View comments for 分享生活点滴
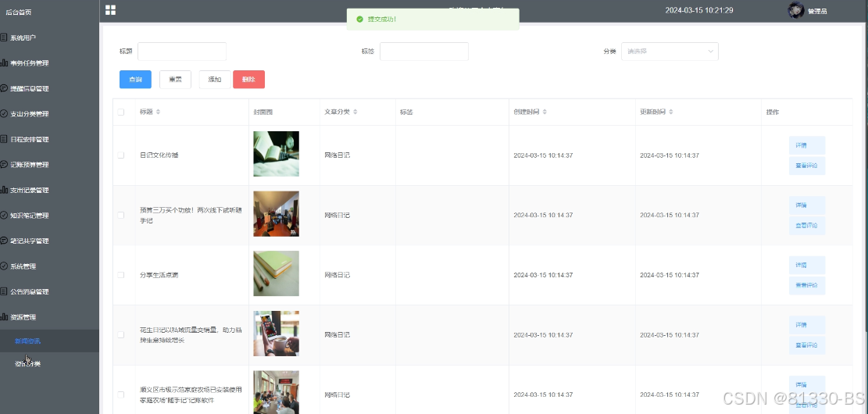868x414 pixels. 806,285
